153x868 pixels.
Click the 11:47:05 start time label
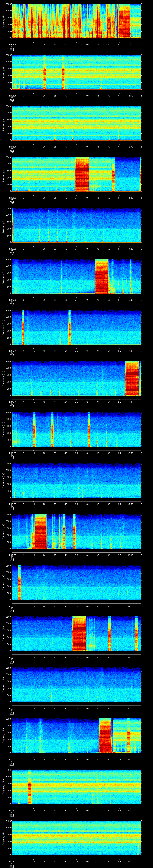[x=12, y=453]
